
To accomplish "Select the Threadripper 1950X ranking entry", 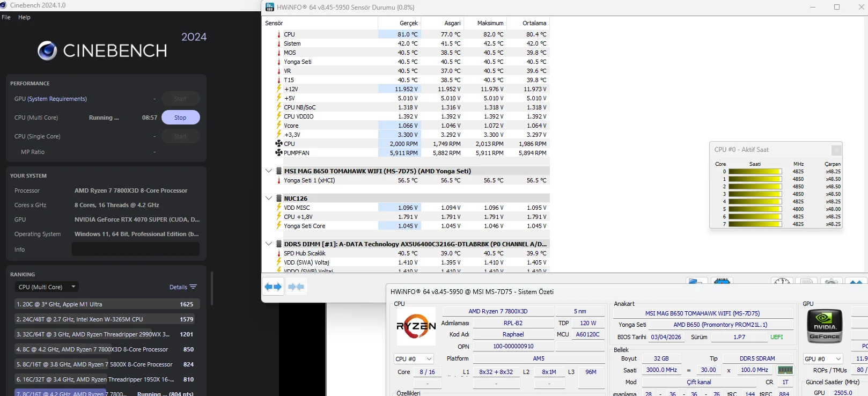I will 107,379.
